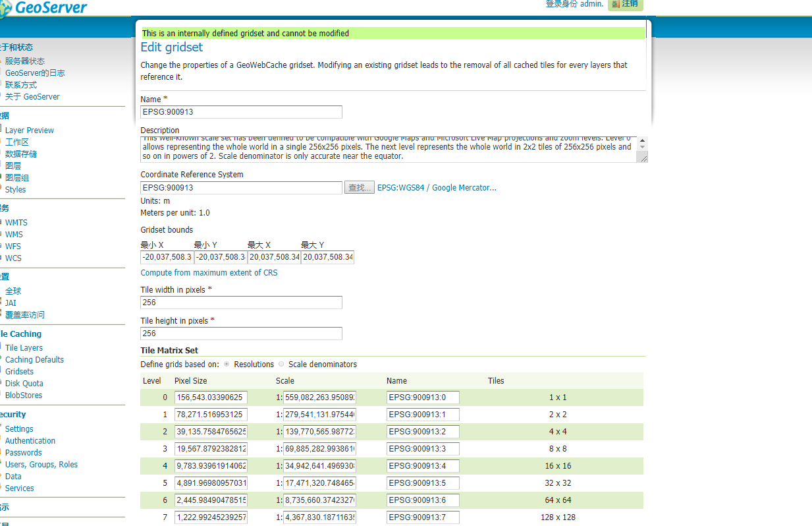812x526 pixels.
Task: Focus the Coordinate Reference System field
Action: point(241,188)
